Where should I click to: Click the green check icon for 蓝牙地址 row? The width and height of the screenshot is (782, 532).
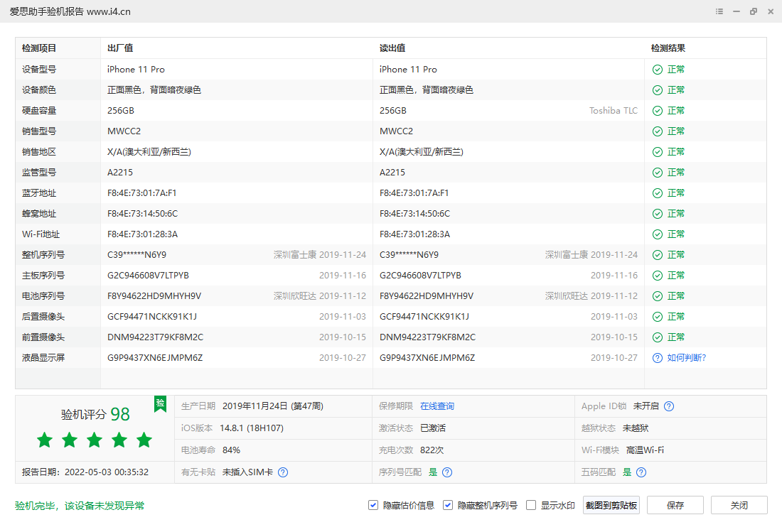[658, 193]
